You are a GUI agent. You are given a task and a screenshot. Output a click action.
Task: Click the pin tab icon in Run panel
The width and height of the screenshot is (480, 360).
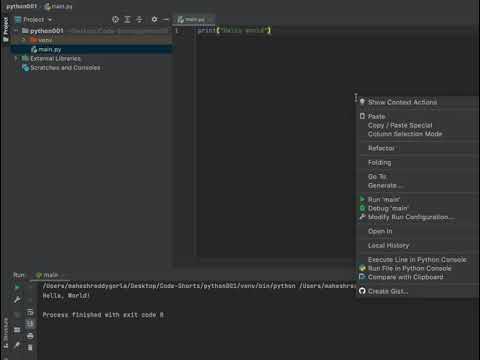pos(17,345)
